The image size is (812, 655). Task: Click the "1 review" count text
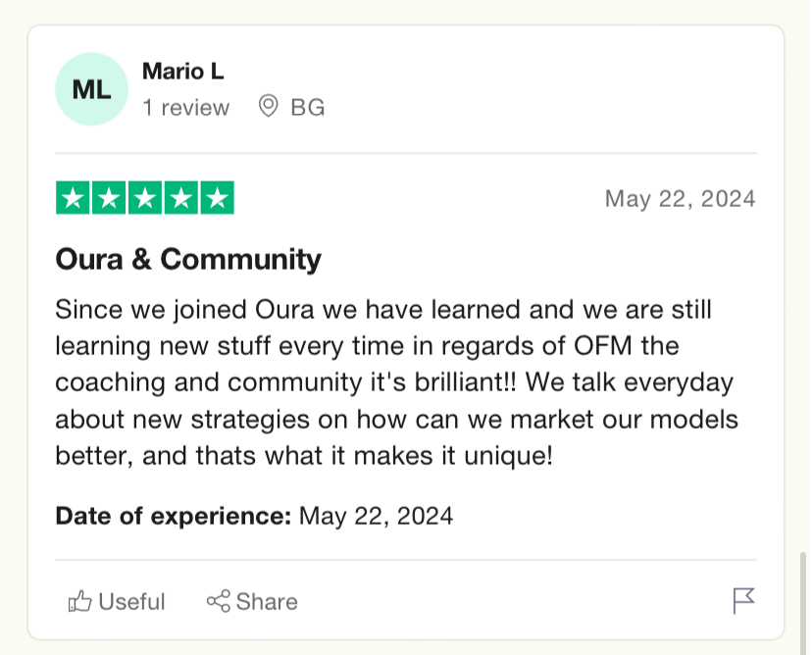(186, 108)
